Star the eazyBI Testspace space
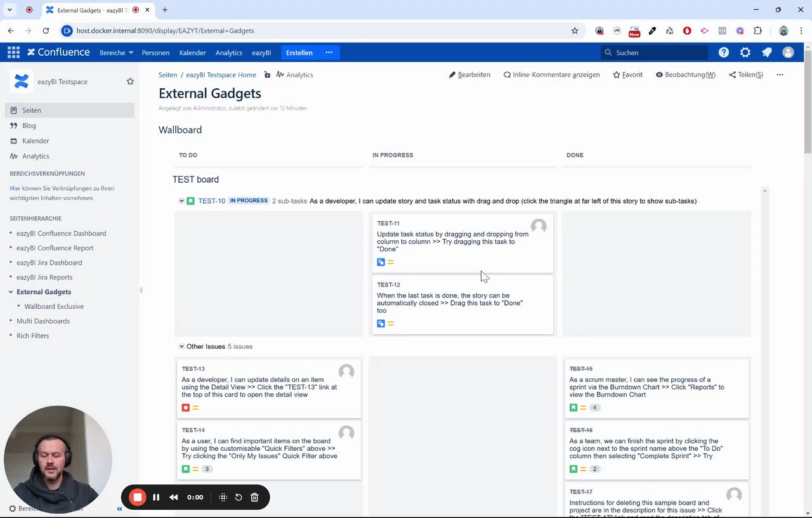The image size is (812, 518). coord(130,81)
